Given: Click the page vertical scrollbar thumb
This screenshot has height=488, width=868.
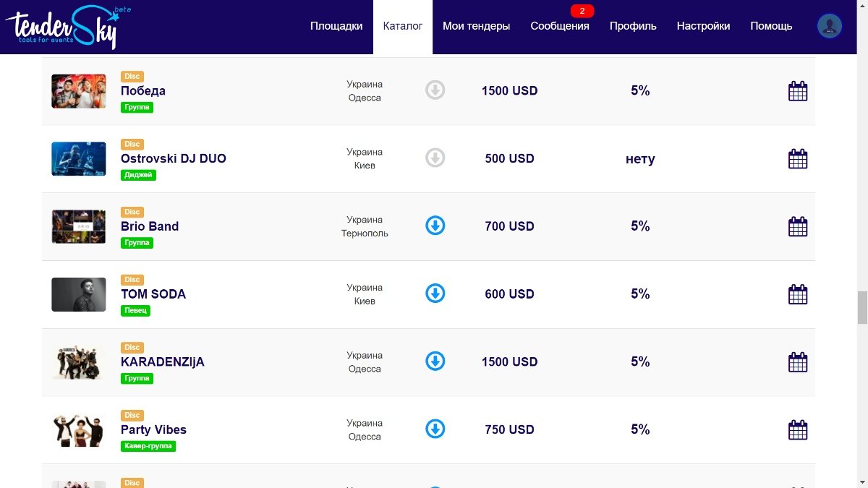Looking at the screenshot, I should coord(862,308).
